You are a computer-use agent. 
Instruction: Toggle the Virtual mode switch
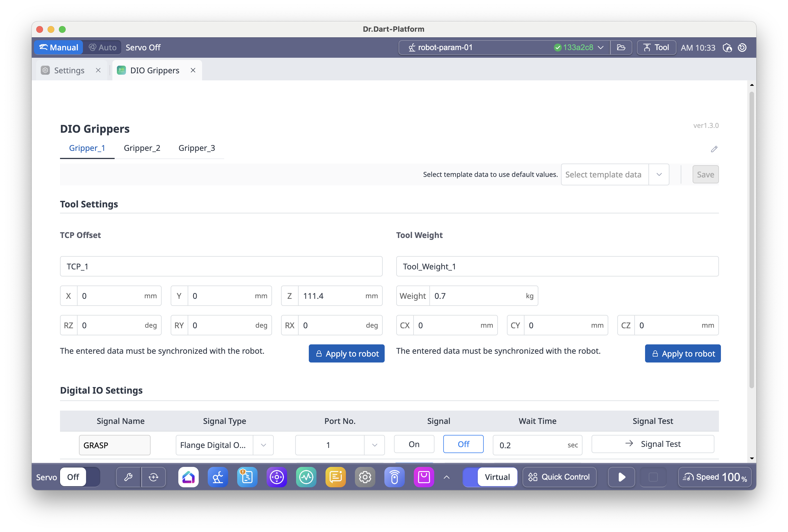pos(490,477)
